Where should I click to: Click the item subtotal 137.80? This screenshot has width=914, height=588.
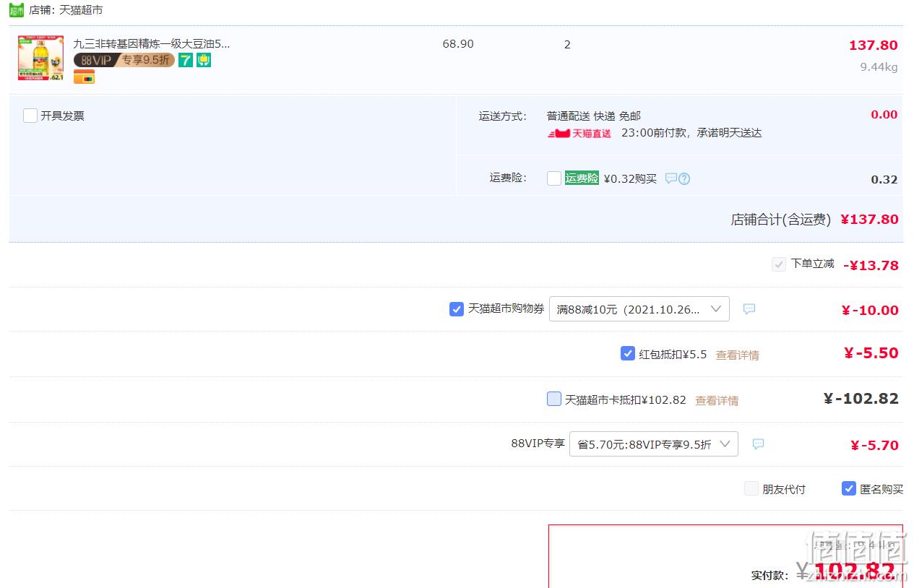click(x=873, y=46)
